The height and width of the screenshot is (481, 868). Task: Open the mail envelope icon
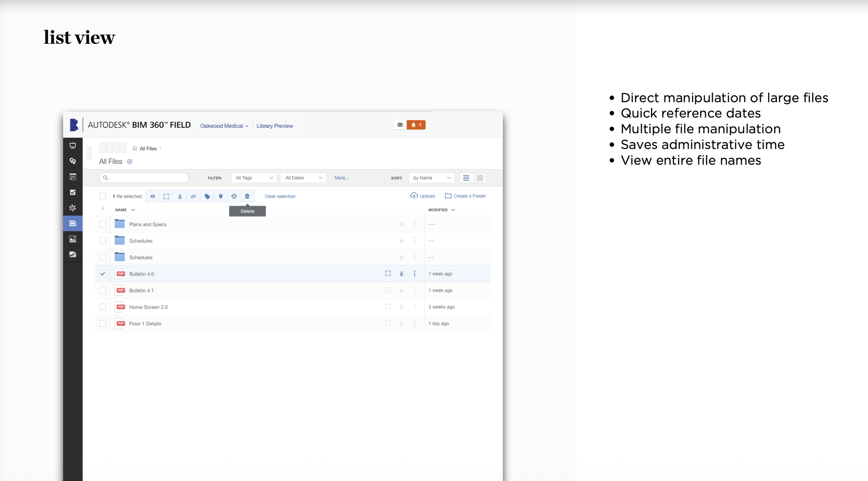coord(400,125)
